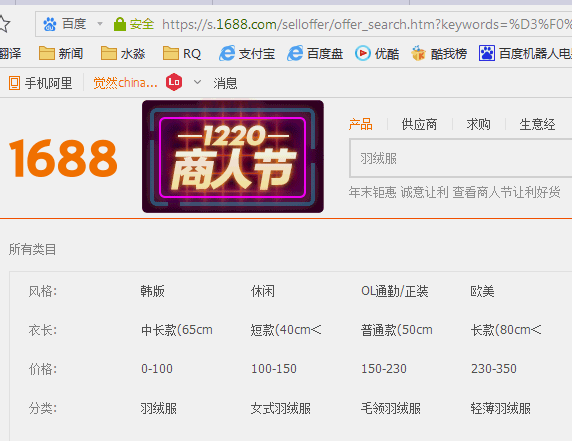This screenshot has width=572, height=441.
Task: Click the 手机阿里 phone icon
Action: pos(14,83)
